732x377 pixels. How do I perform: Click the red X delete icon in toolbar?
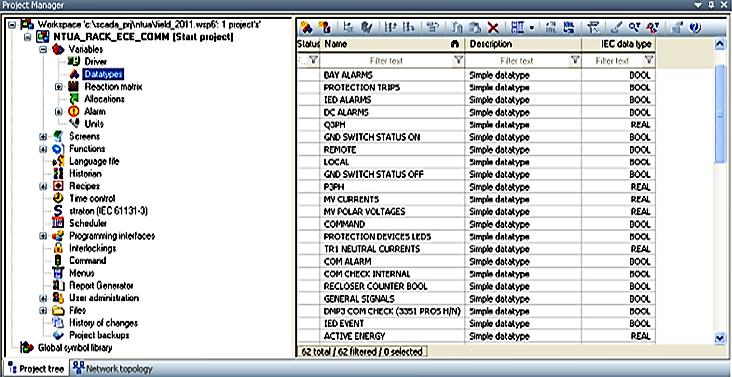coord(493,28)
